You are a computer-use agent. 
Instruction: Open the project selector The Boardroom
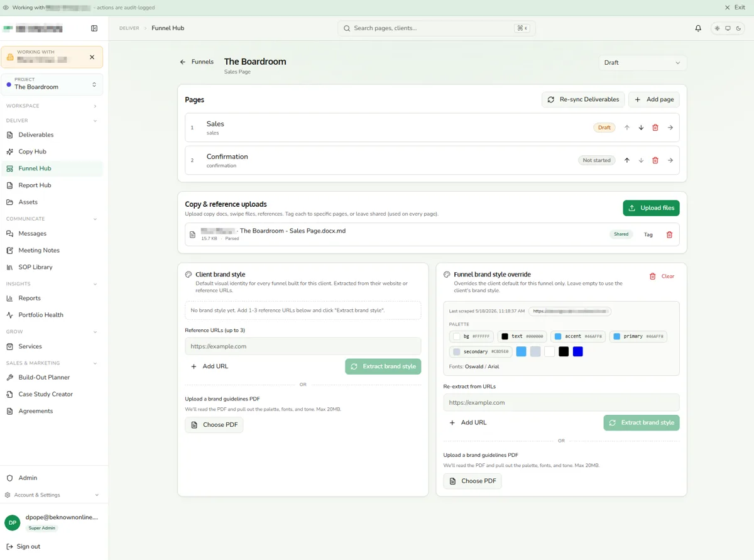pyautogui.click(x=52, y=84)
